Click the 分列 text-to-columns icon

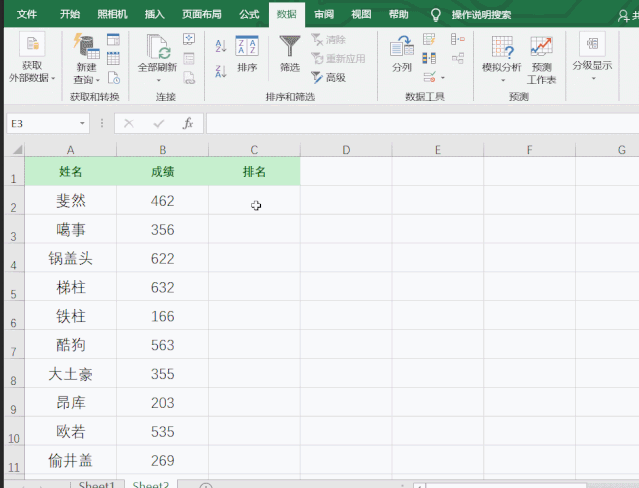coord(402,54)
